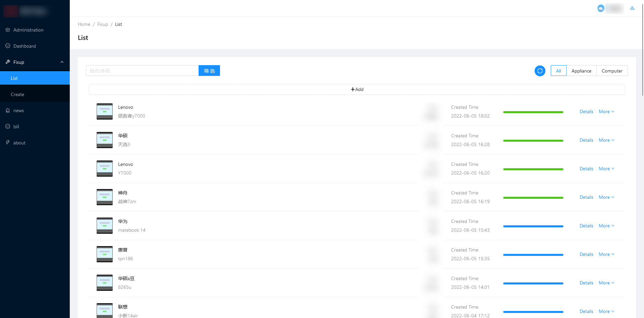Open the 华硕 天选3 device thumbnail

coord(105,140)
